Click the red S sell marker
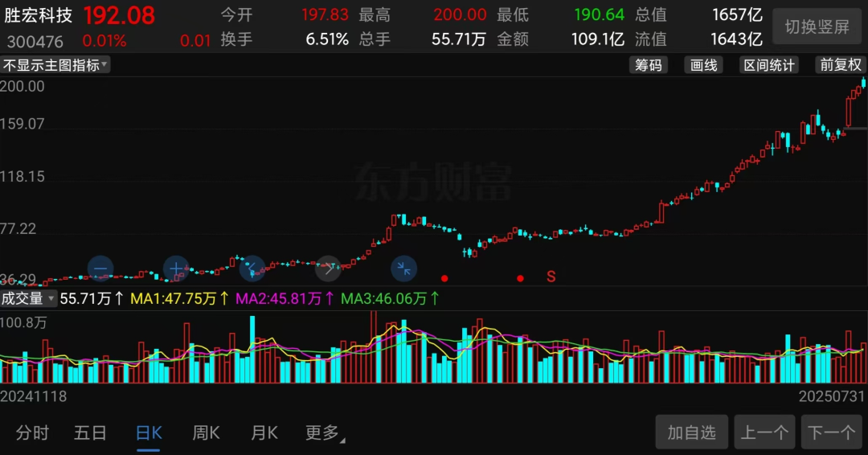Image resolution: width=868 pixels, height=455 pixels. pos(551,277)
